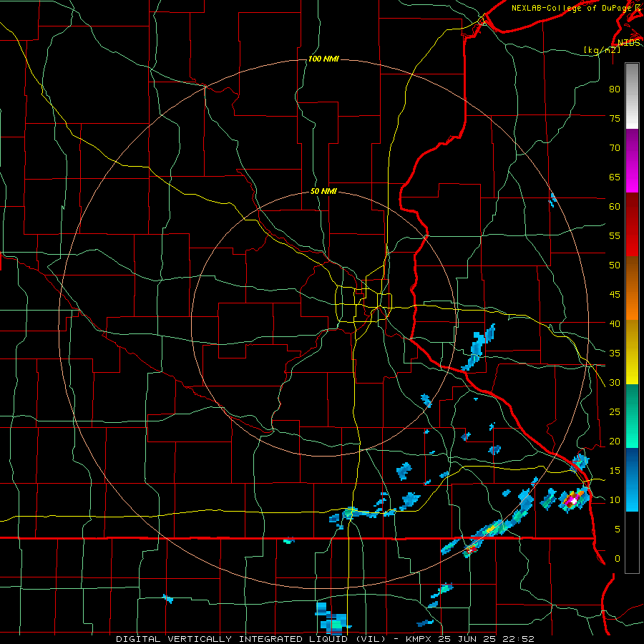Click the 0 value beside the color bar
The height and width of the screenshot is (644, 644).
click(618, 559)
